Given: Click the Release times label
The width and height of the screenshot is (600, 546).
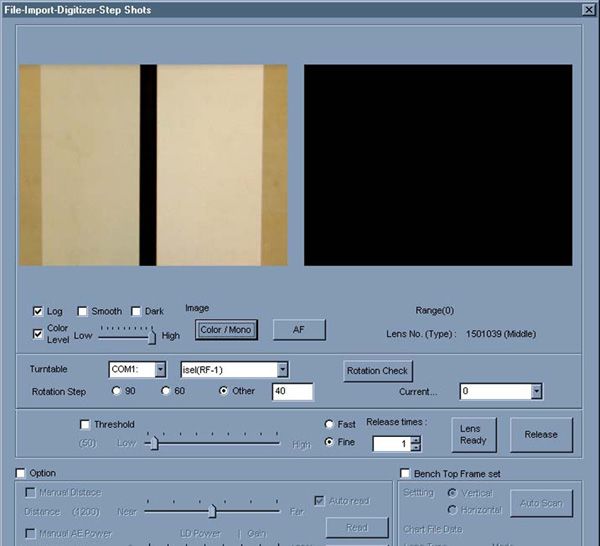Looking at the screenshot, I should (x=396, y=422).
